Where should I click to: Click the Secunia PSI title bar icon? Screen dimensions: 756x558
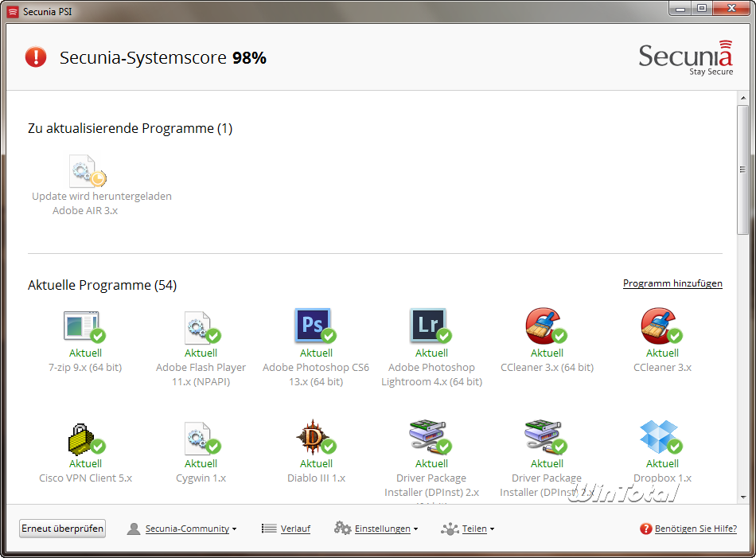[13, 12]
